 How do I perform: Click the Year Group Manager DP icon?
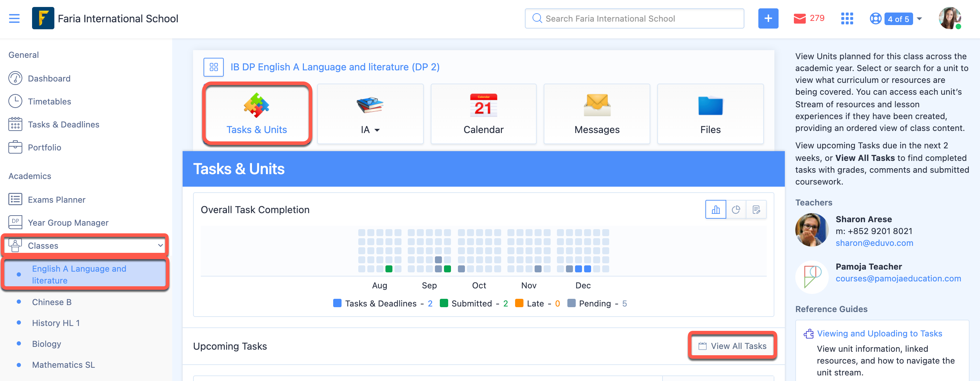point(15,223)
